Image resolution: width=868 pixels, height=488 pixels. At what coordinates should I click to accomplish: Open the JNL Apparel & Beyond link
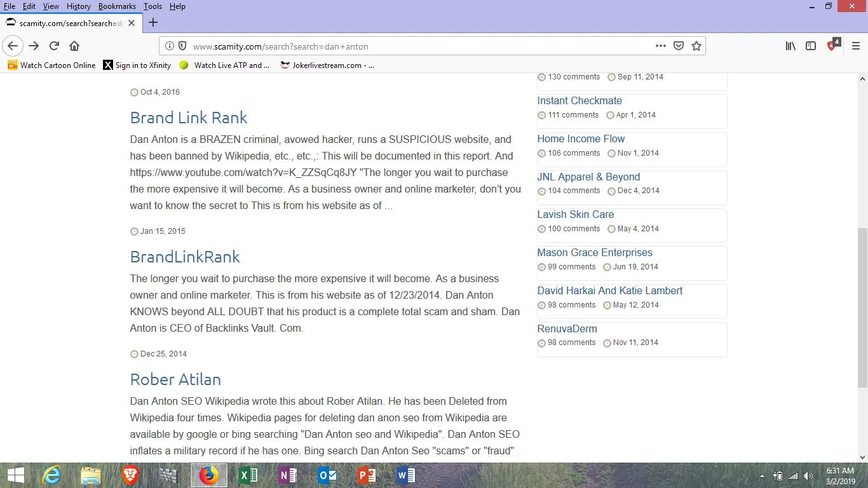[588, 177]
